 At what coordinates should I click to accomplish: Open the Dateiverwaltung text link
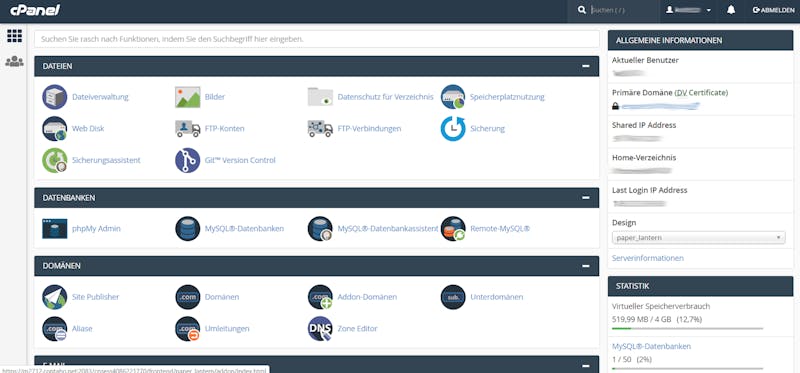point(101,97)
